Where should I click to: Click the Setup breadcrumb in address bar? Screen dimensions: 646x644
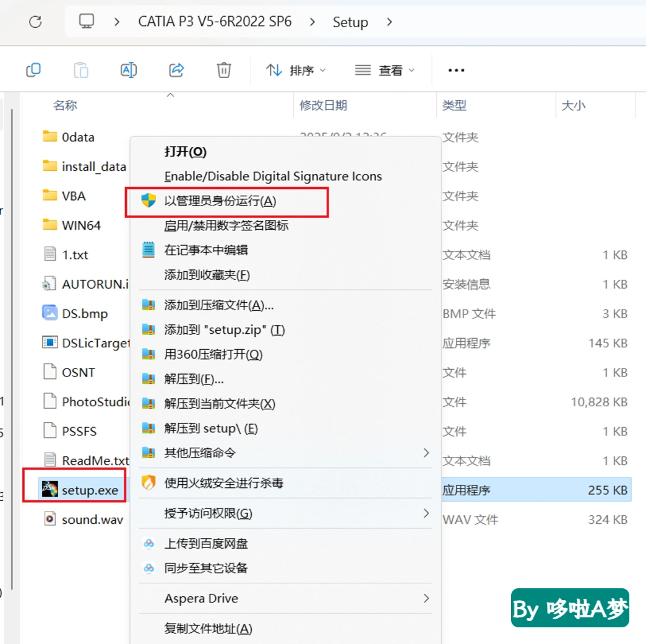350,22
